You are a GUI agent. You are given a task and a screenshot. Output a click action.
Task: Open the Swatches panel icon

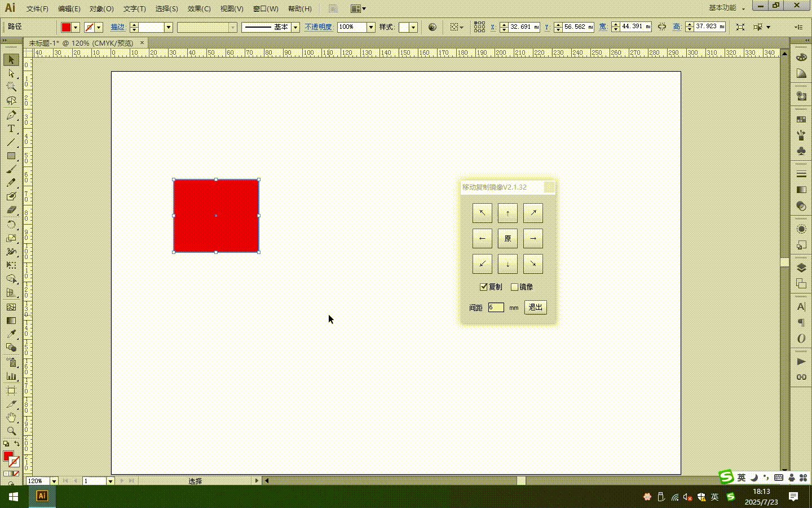(801, 119)
